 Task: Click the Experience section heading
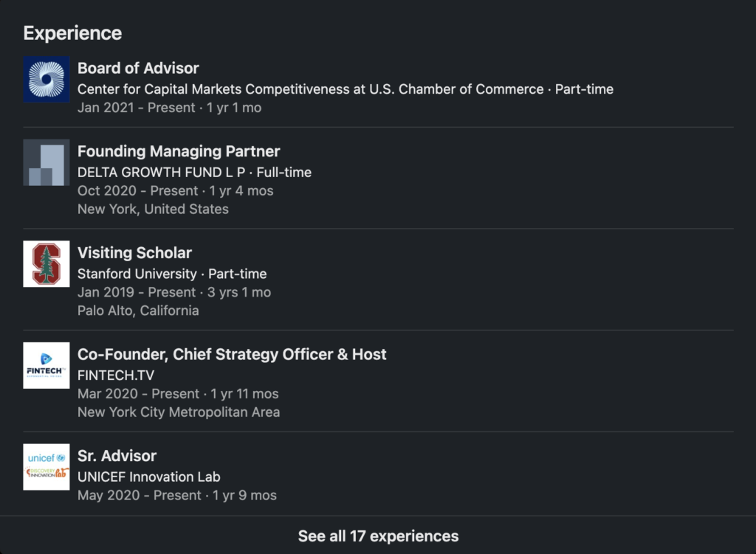(x=72, y=33)
